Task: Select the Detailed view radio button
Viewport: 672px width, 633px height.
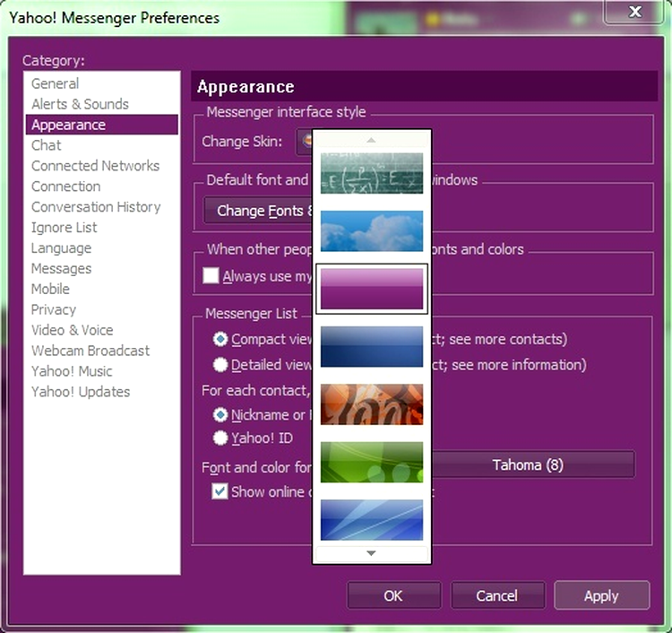Action: (x=220, y=365)
